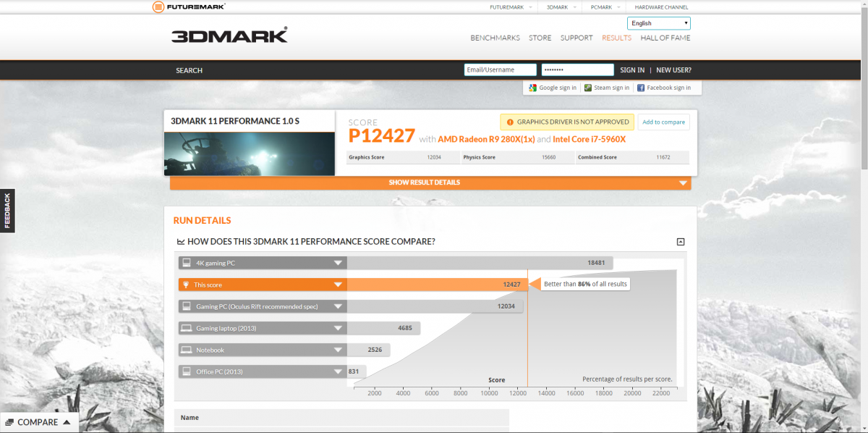Click the orange warning icon for graphics driver
The width and height of the screenshot is (868, 433).
[510, 122]
